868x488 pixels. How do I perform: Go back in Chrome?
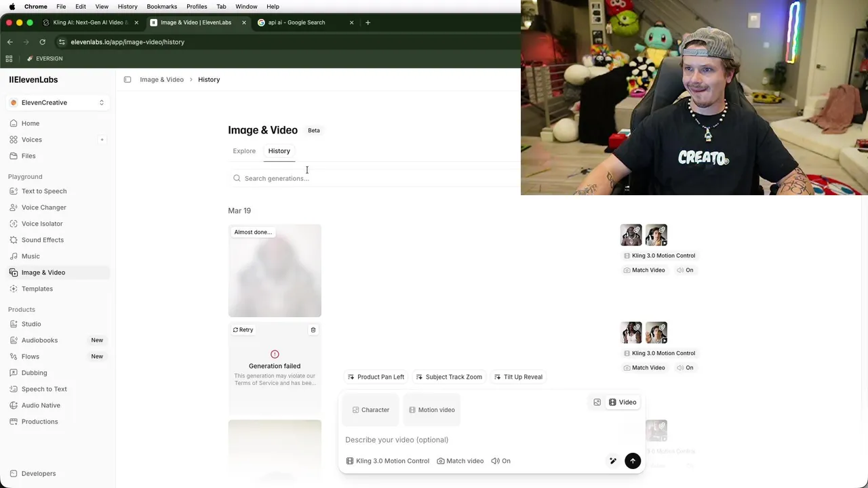[x=10, y=42]
